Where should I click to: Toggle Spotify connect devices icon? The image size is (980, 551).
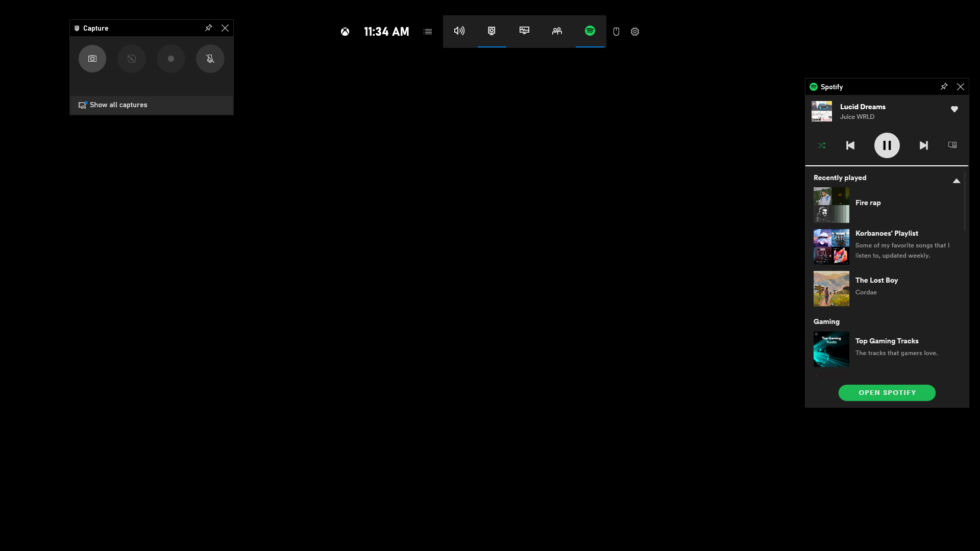953,145
